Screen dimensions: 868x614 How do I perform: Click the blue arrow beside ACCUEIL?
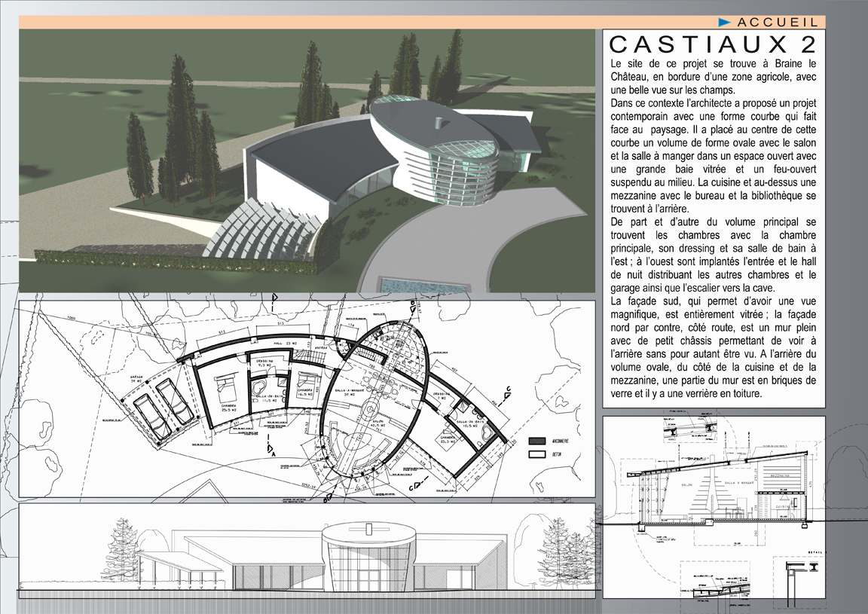pyautogui.click(x=725, y=22)
